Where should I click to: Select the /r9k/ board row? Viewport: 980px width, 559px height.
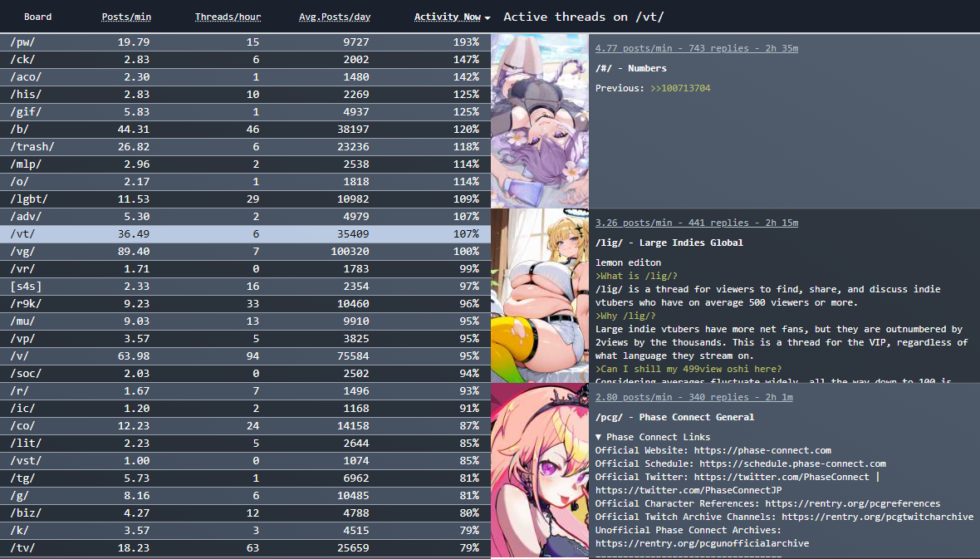click(245, 304)
